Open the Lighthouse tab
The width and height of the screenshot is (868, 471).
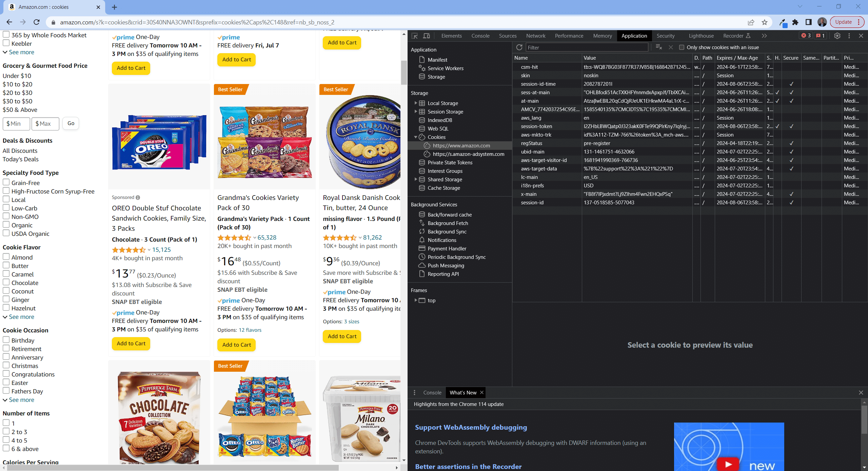(701, 36)
